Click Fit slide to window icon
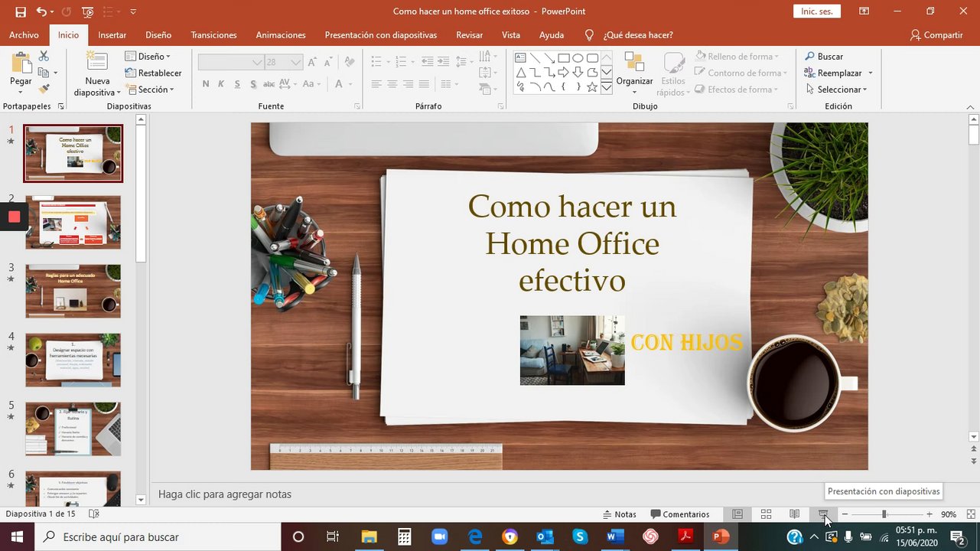980x551 pixels. 970,514
